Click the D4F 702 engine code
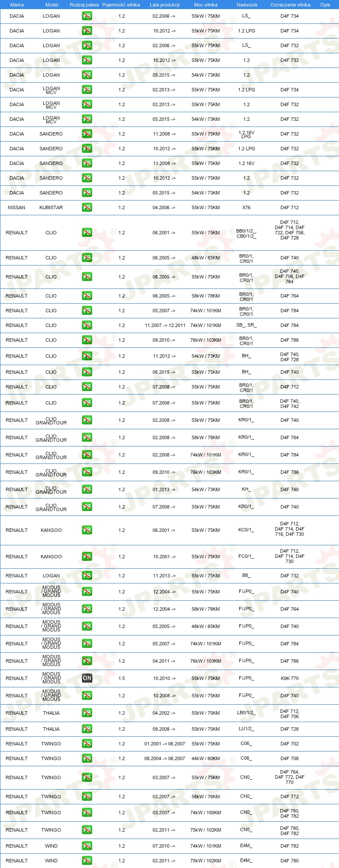 point(290,744)
